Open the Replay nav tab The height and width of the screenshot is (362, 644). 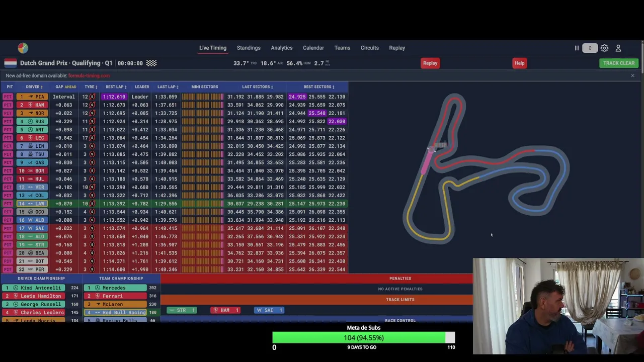(x=397, y=48)
